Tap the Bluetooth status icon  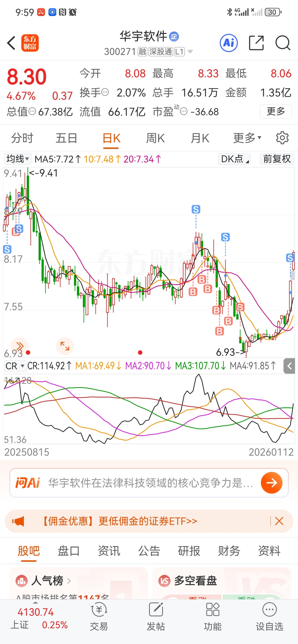coord(229,12)
